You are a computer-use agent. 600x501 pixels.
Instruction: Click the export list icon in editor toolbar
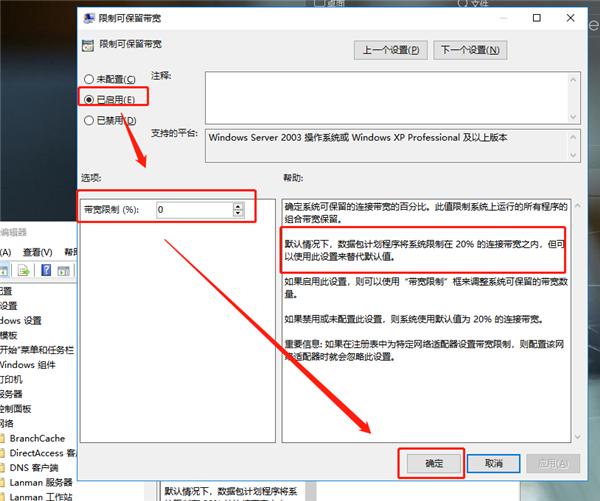point(23,271)
